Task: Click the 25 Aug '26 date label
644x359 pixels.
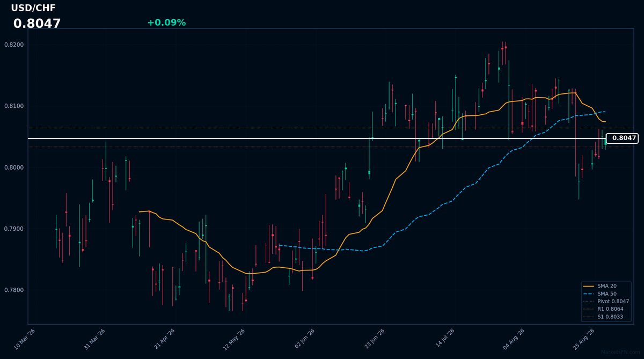Action: point(584,340)
